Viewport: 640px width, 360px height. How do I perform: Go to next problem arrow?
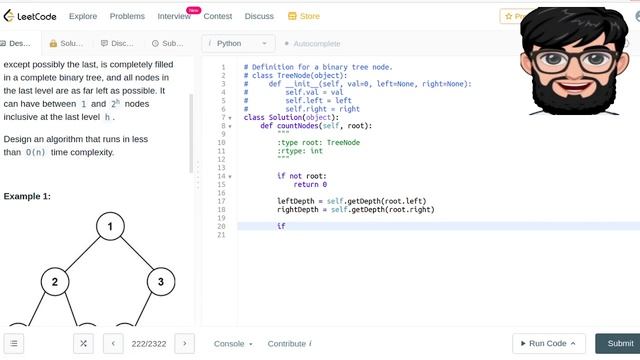(184, 344)
